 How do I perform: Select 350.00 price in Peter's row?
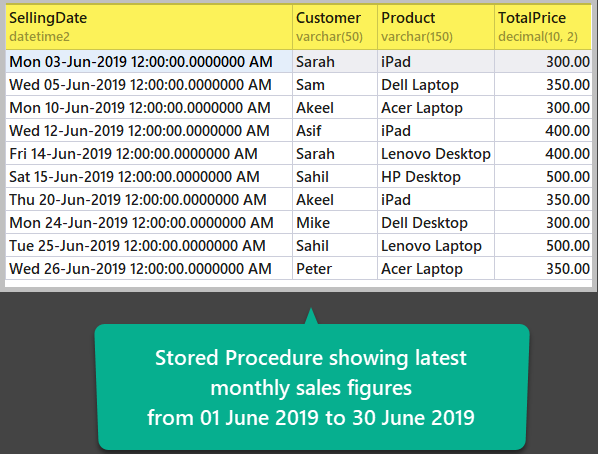point(543,269)
